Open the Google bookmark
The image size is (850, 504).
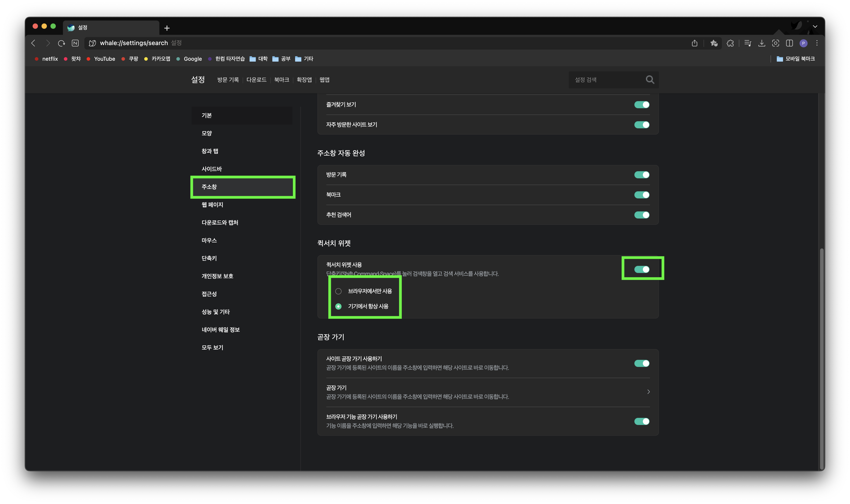[x=189, y=59]
